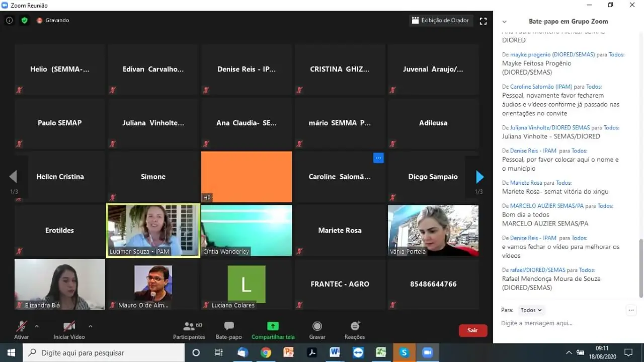Enter full screen mode icon
644x362 pixels.
[x=483, y=21]
